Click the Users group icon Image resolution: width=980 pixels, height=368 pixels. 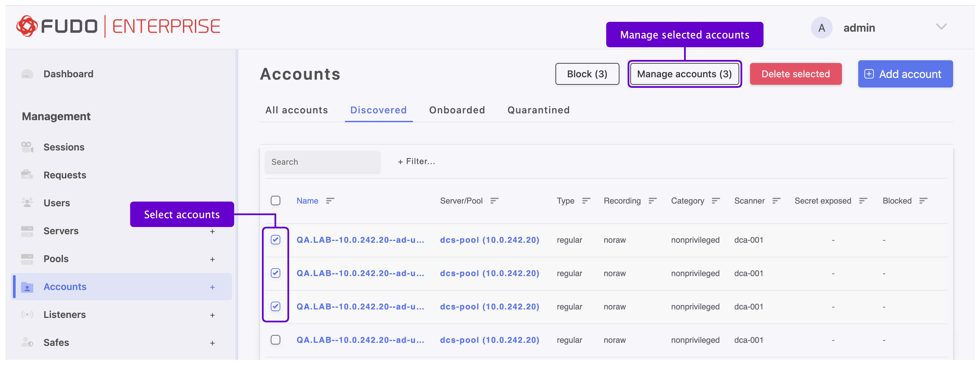27,203
